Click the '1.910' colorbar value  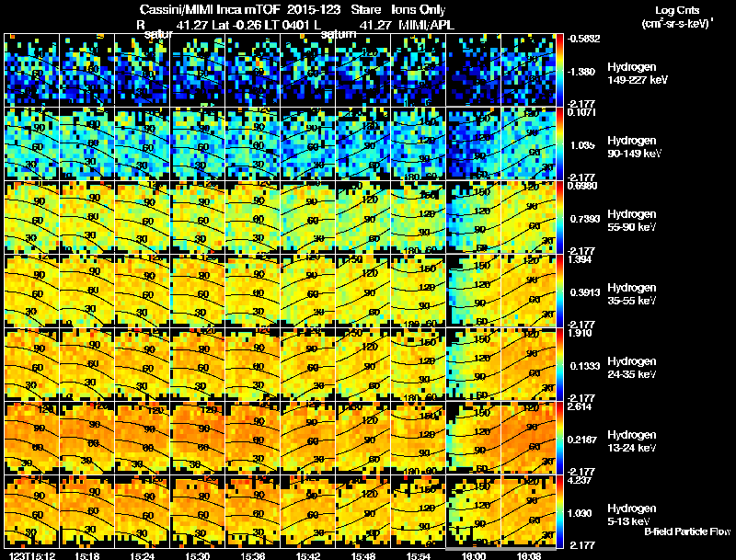pos(580,334)
